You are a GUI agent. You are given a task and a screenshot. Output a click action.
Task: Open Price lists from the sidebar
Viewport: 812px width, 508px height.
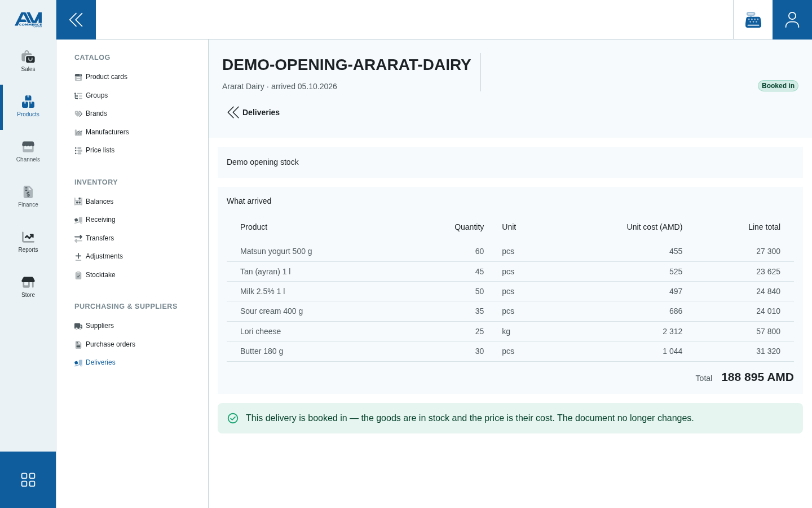(x=100, y=150)
